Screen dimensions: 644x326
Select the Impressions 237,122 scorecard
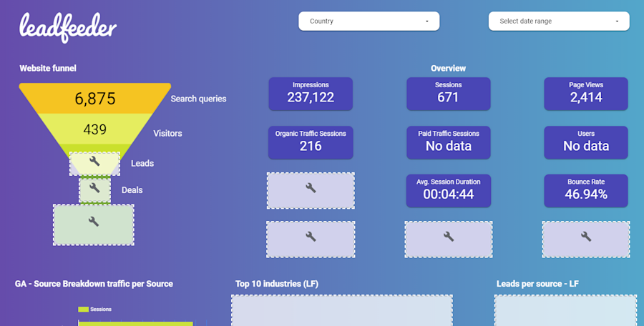click(311, 94)
